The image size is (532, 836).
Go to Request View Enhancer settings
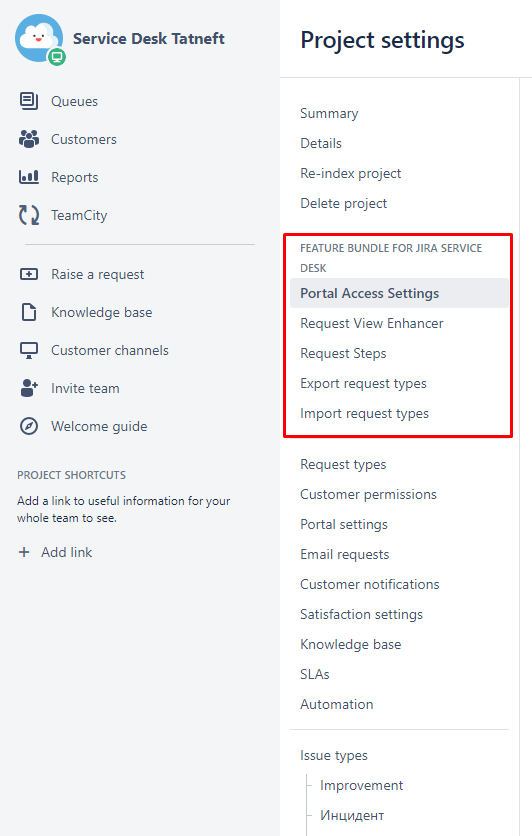[372, 323]
